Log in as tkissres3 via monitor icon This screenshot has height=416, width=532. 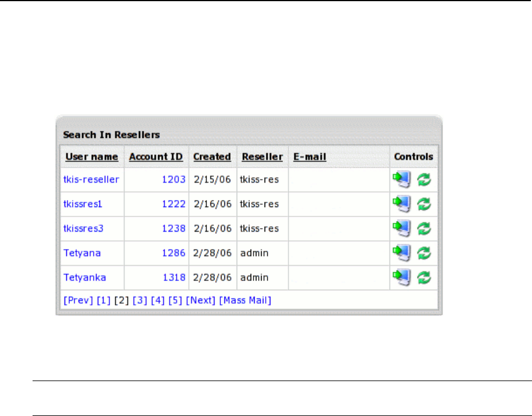click(x=402, y=228)
